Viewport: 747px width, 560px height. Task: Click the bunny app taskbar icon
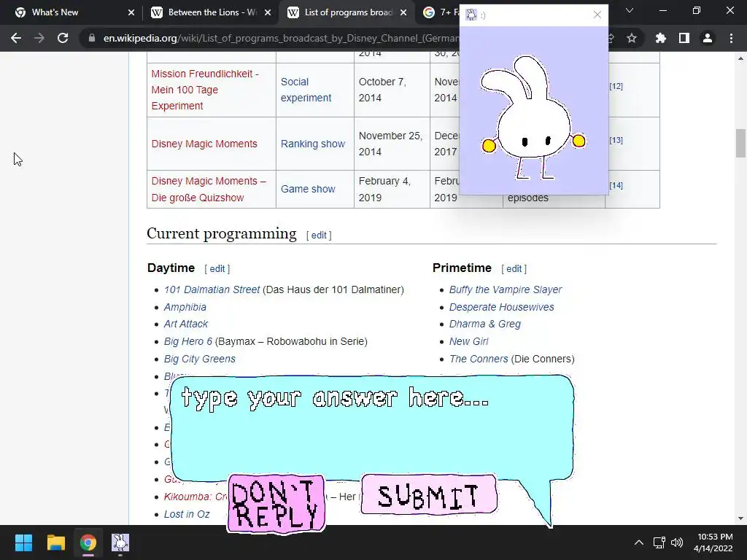click(120, 542)
